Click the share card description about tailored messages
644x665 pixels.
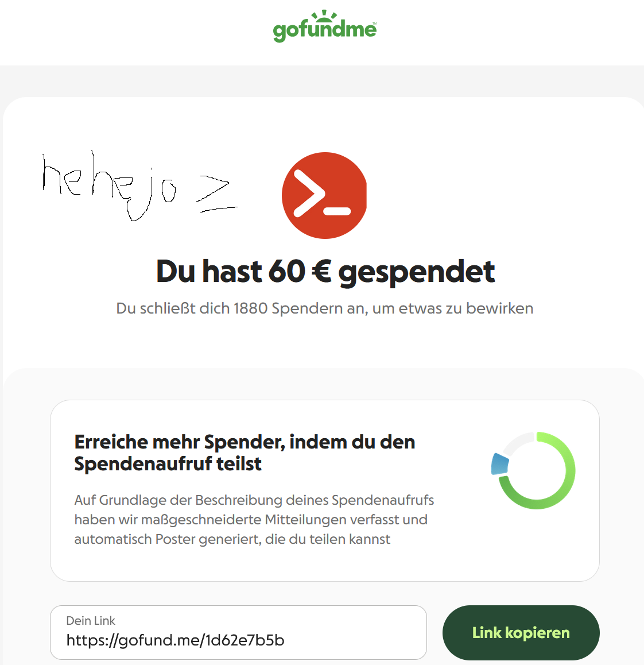coord(254,520)
